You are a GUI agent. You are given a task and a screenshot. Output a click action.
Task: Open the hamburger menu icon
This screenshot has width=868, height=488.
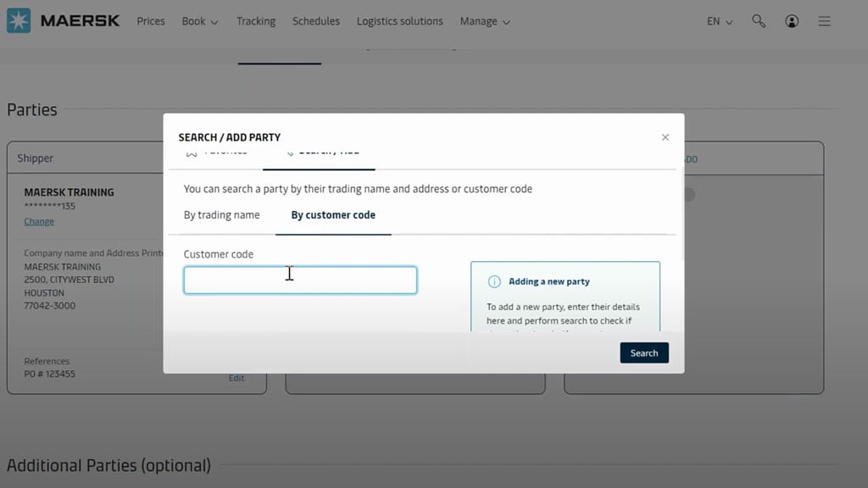[x=824, y=21]
